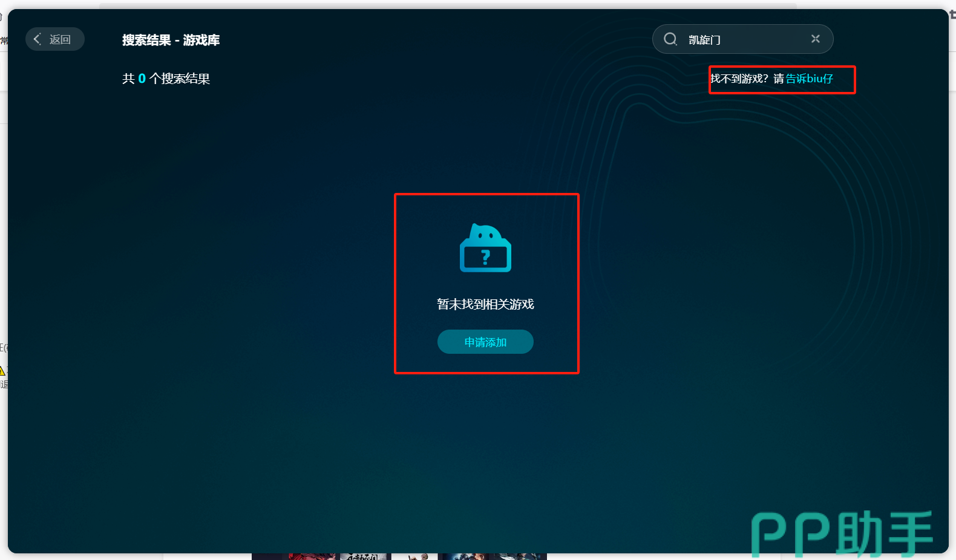Click the 申请添加 button
This screenshot has height=560, width=956.
point(485,342)
